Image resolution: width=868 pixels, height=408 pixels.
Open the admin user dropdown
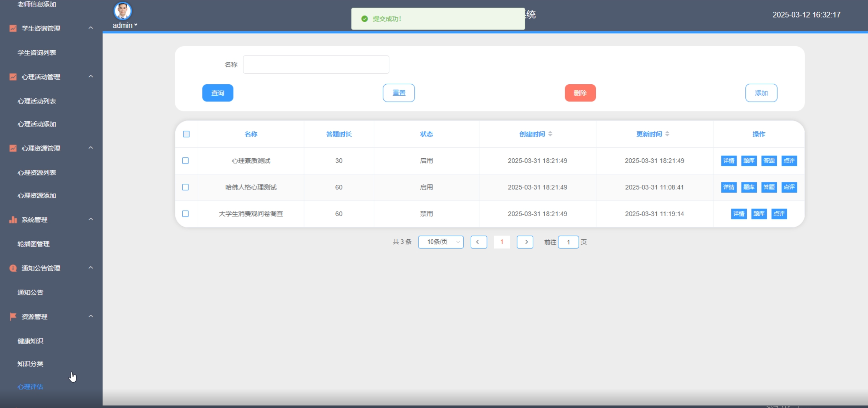125,25
